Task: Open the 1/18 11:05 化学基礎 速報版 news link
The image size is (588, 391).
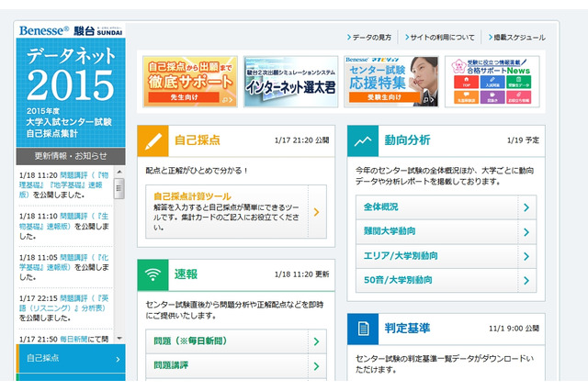Action: point(63,263)
